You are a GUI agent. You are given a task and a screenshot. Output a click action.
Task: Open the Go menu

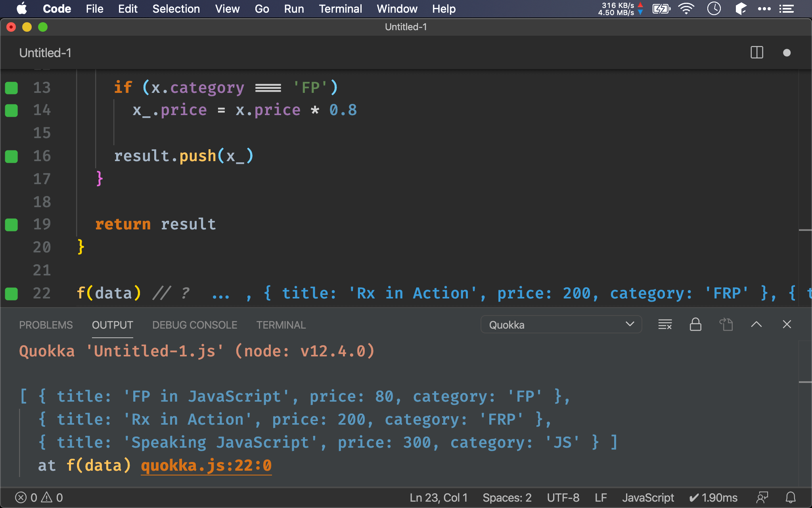click(262, 9)
